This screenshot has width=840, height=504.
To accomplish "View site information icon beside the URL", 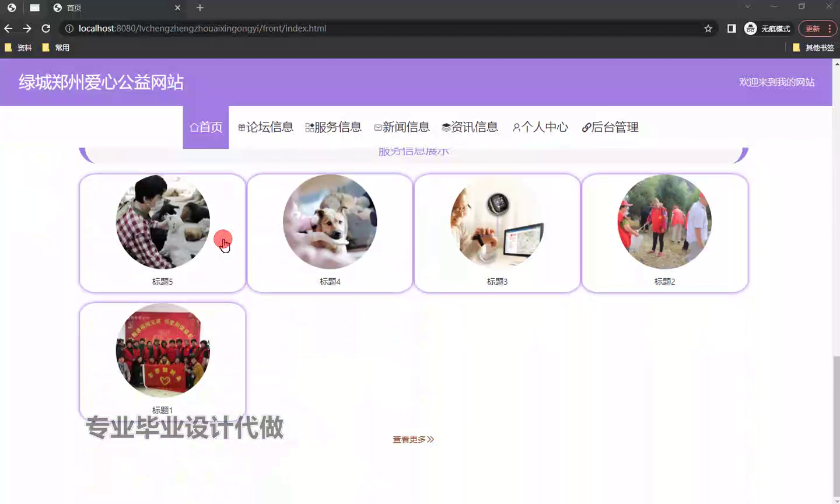I will tap(69, 29).
